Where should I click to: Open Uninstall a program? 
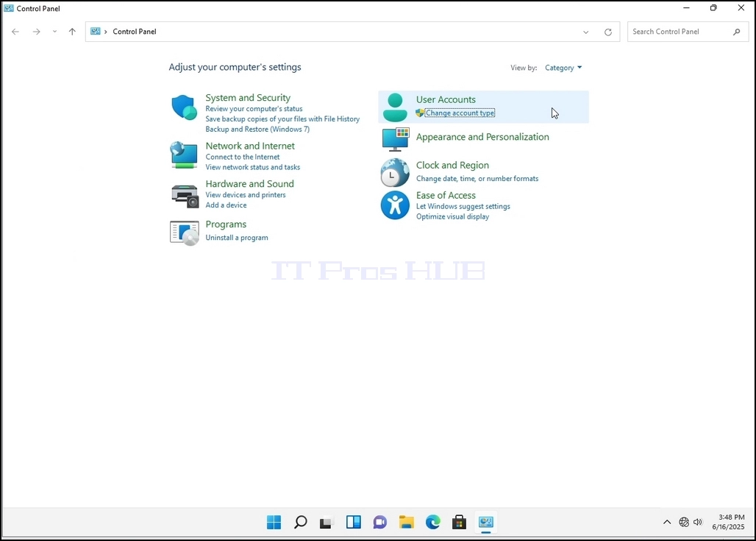237,238
